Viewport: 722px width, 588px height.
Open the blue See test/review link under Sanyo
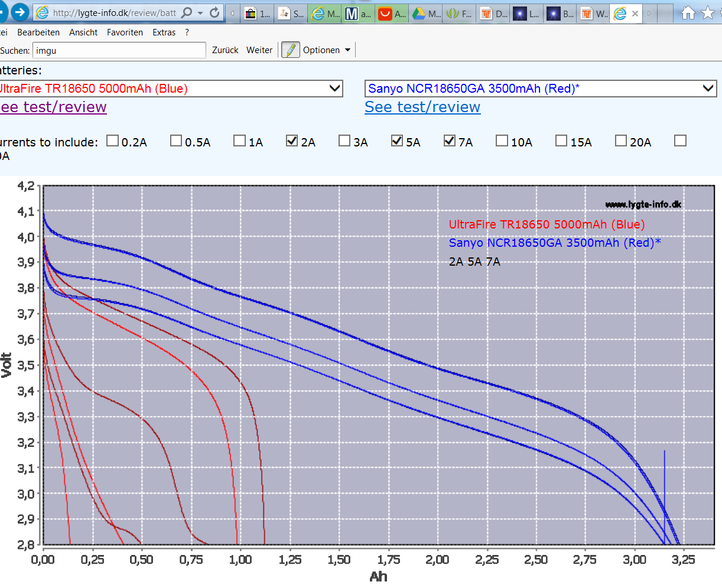pyautogui.click(x=422, y=107)
